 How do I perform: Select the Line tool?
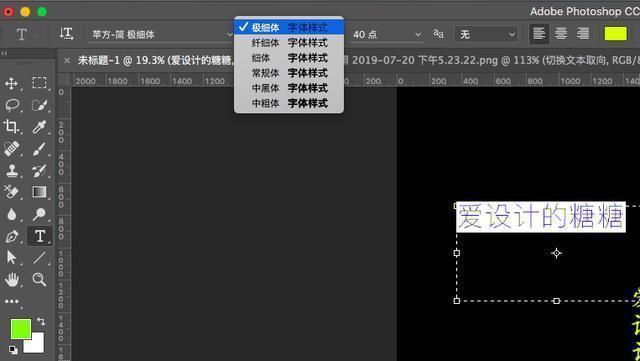pyautogui.click(x=39, y=258)
